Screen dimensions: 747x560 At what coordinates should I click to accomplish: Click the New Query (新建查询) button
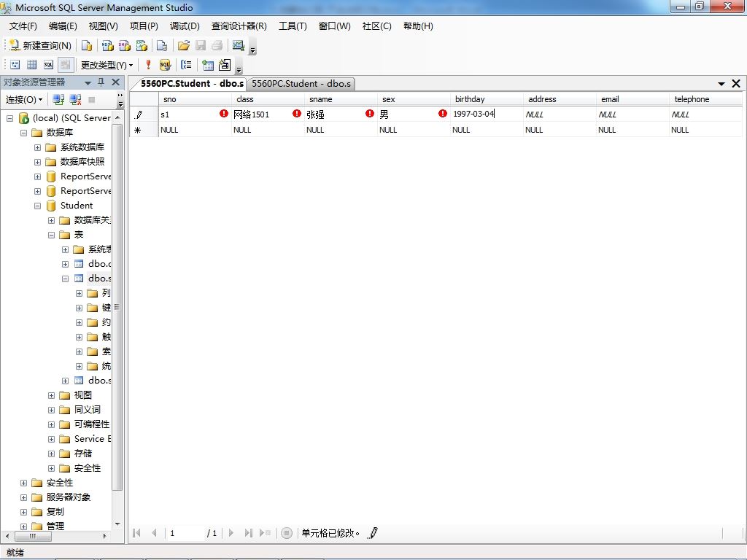[x=40, y=45]
